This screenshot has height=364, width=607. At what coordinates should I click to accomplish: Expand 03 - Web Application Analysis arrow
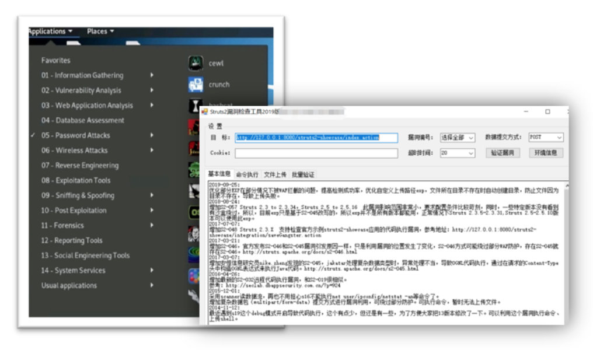pos(152,105)
